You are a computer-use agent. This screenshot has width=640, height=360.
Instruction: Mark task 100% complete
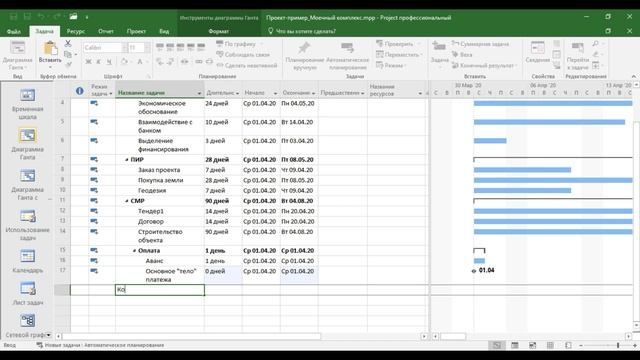click(x=201, y=47)
